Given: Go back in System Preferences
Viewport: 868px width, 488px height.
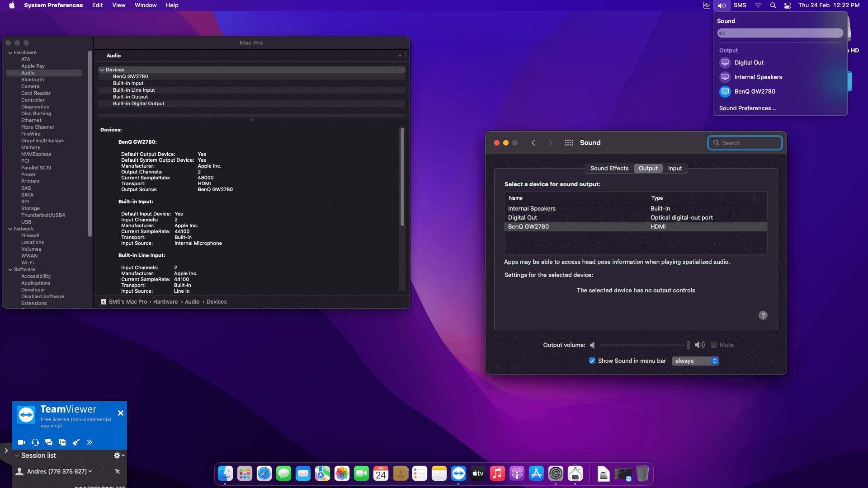Looking at the screenshot, I should 533,143.
